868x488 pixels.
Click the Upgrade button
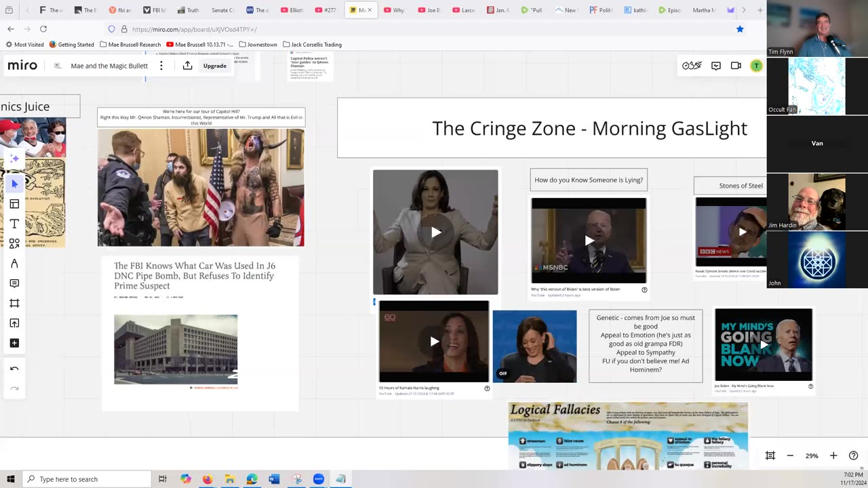pyautogui.click(x=215, y=66)
